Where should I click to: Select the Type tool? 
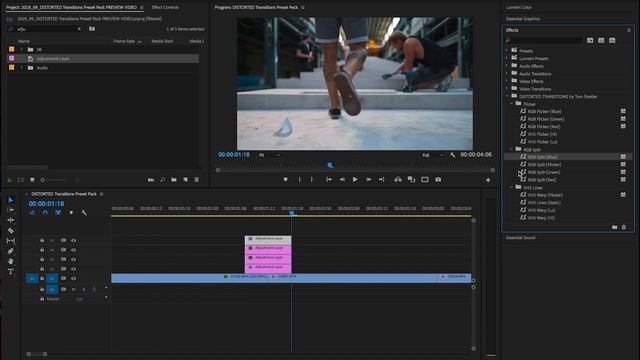(x=11, y=271)
